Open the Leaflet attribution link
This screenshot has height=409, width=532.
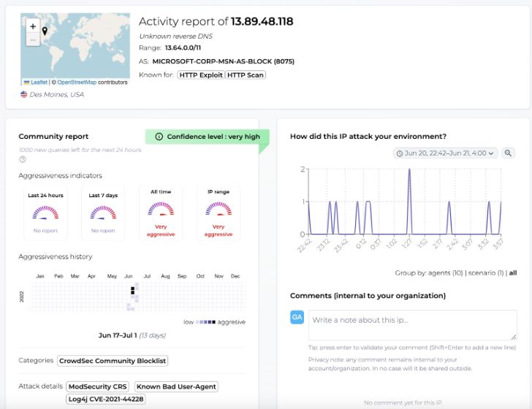[x=39, y=83]
